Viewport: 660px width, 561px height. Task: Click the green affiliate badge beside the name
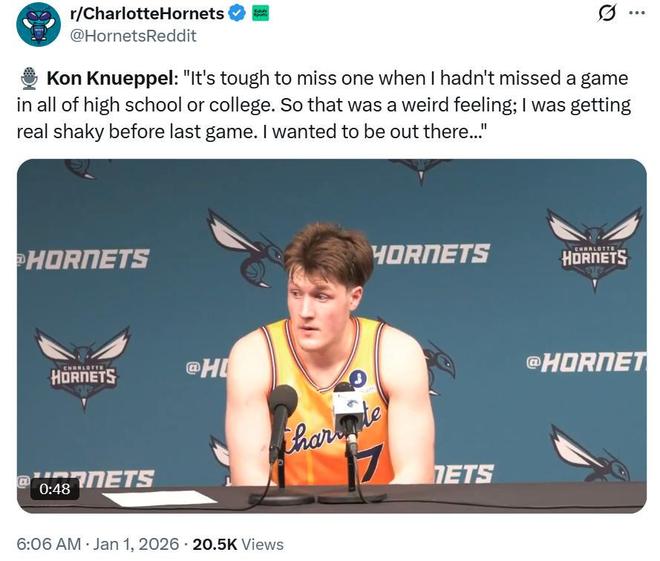(260, 14)
